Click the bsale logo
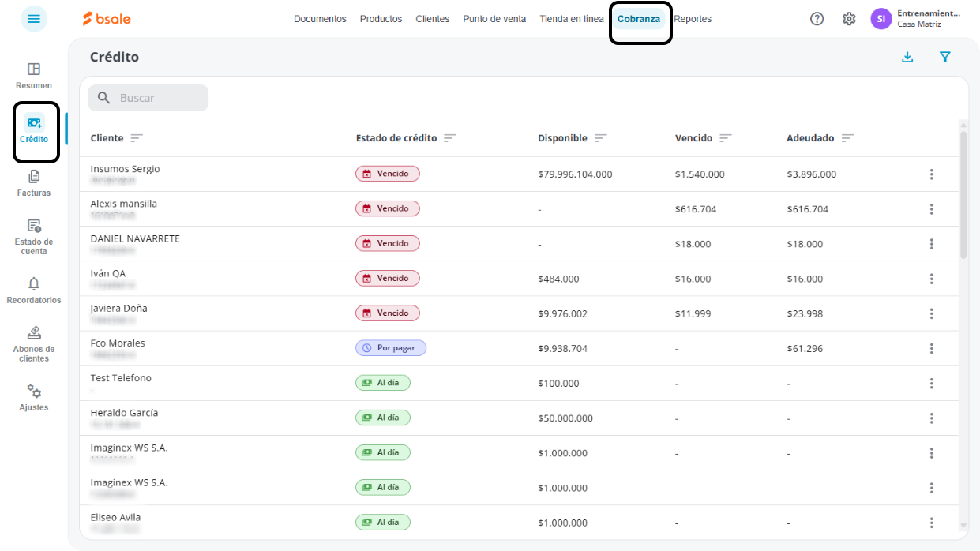Screen dimensions: 980x551 tap(107, 19)
